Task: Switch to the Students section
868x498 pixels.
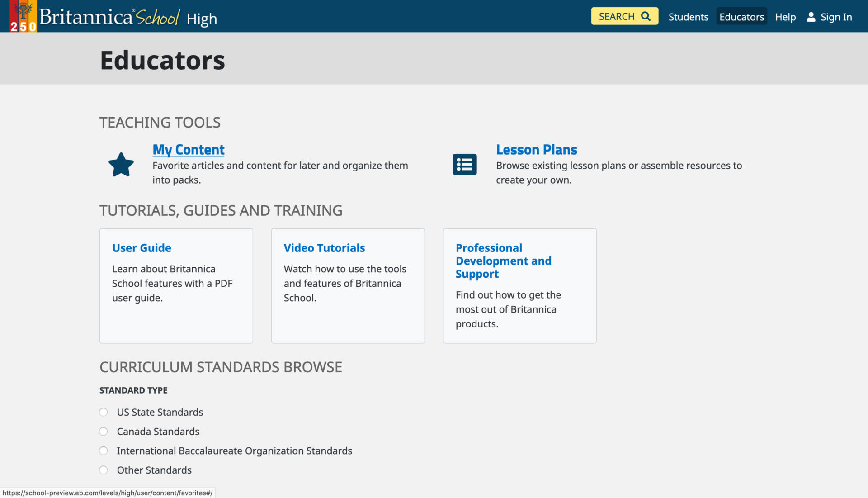Action: point(688,17)
